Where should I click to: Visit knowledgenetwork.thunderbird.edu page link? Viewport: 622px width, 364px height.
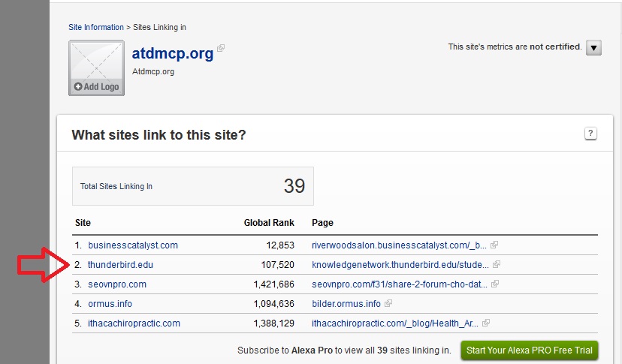click(400, 264)
